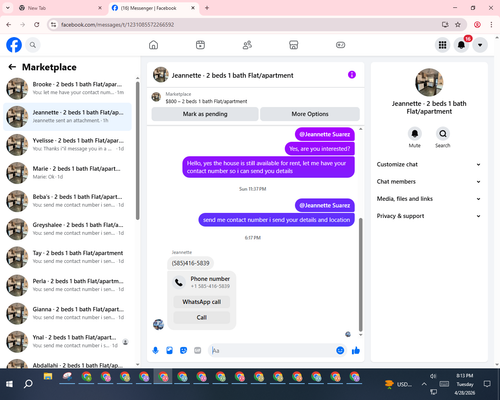This screenshot has width=500, height=400.
Task: Open Tay conversation in list
Action: click(67, 257)
